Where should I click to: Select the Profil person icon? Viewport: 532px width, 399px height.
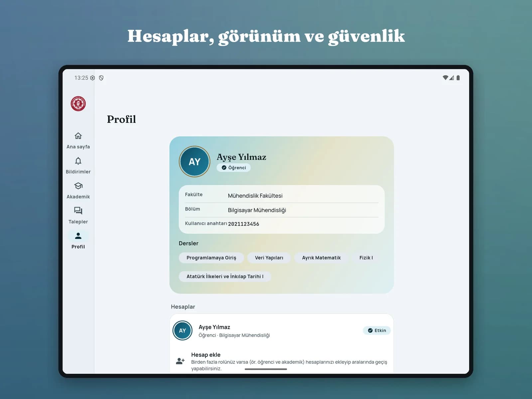point(78,236)
